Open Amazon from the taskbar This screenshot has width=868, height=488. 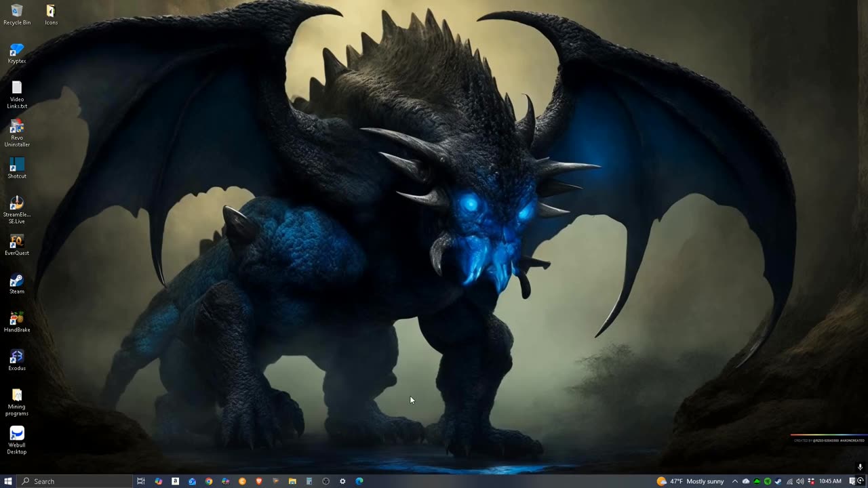[175, 481]
